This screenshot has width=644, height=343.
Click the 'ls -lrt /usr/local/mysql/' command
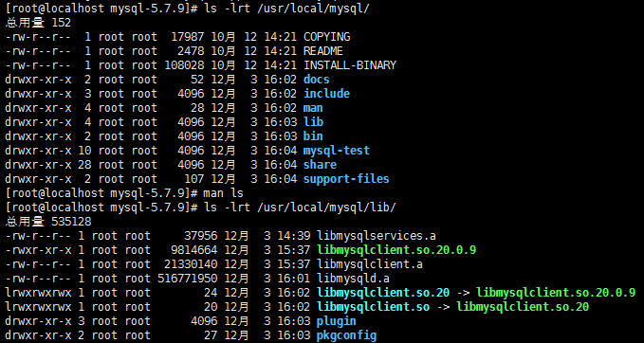click(286, 9)
